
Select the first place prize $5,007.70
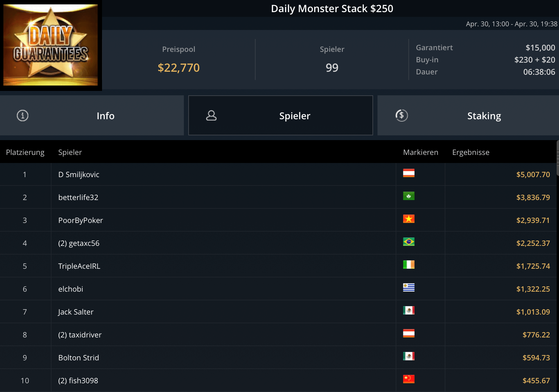(533, 174)
